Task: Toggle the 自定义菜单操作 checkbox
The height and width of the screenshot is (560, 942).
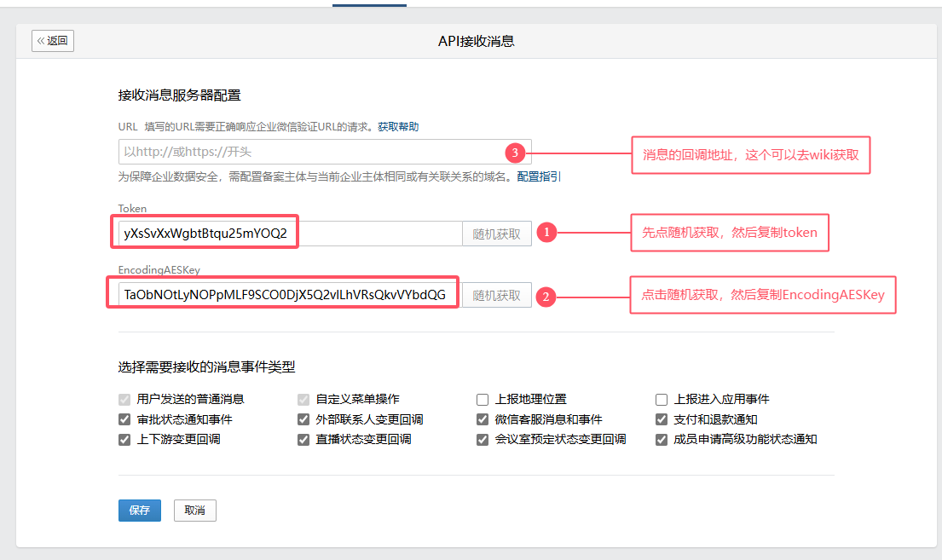Action: click(x=303, y=400)
